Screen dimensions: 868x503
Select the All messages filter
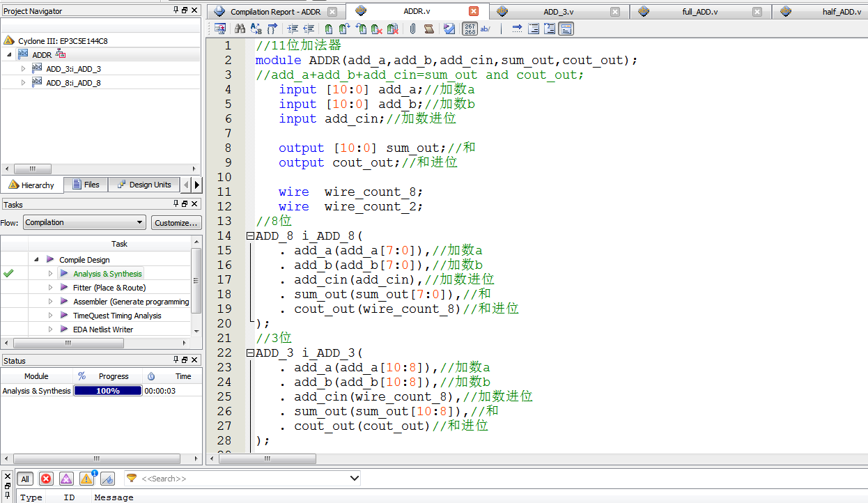[x=25, y=479]
